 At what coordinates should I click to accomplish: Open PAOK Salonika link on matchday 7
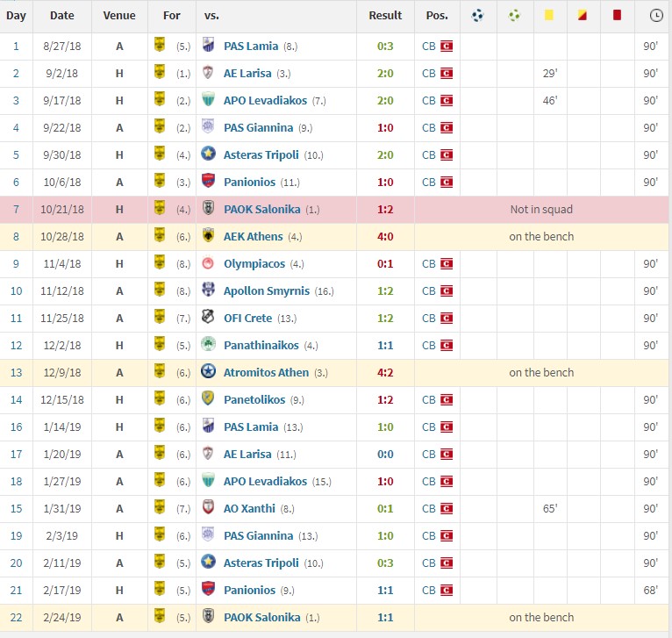pyautogui.click(x=261, y=209)
